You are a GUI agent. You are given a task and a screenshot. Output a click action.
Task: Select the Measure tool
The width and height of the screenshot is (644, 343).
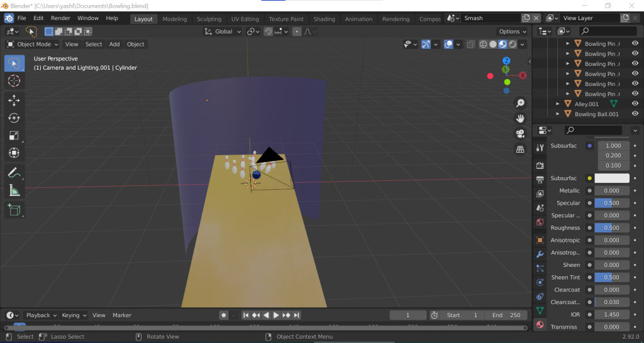click(x=14, y=190)
